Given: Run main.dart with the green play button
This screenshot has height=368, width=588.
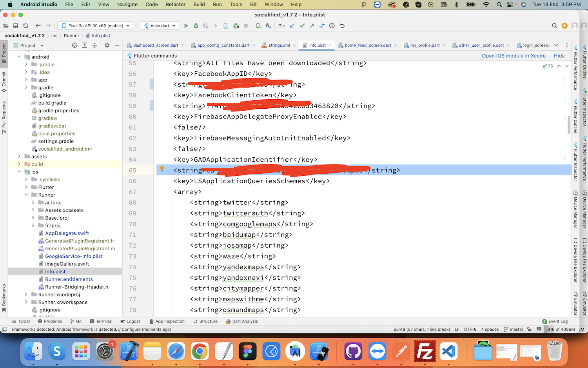Looking at the screenshot, I should (x=186, y=26).
